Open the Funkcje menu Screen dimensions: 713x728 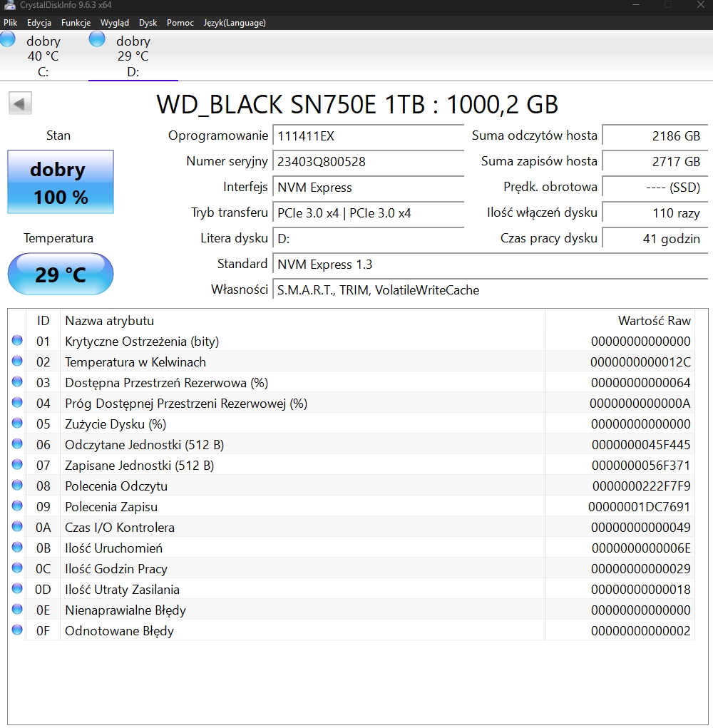tap(76, 23)
